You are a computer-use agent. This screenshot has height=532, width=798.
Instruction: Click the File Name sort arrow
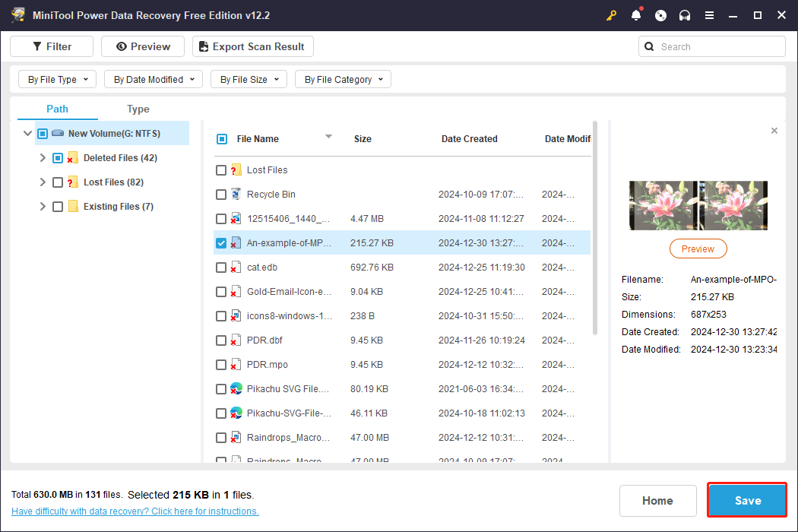[329, 137]
